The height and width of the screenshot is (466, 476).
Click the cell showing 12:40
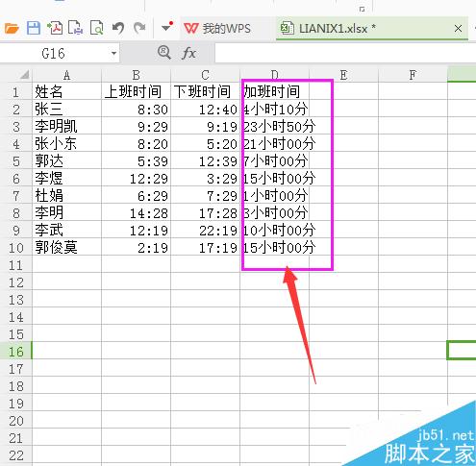click(x=206, y=109)
